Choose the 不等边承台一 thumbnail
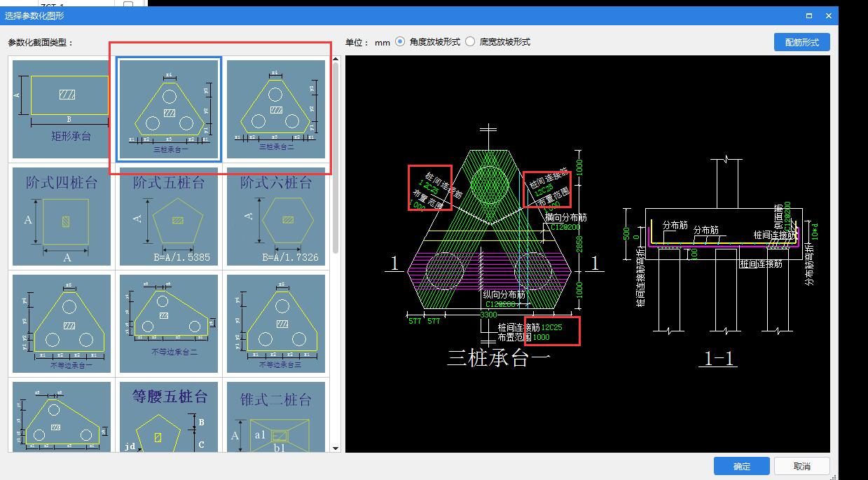 click(62, 323)
